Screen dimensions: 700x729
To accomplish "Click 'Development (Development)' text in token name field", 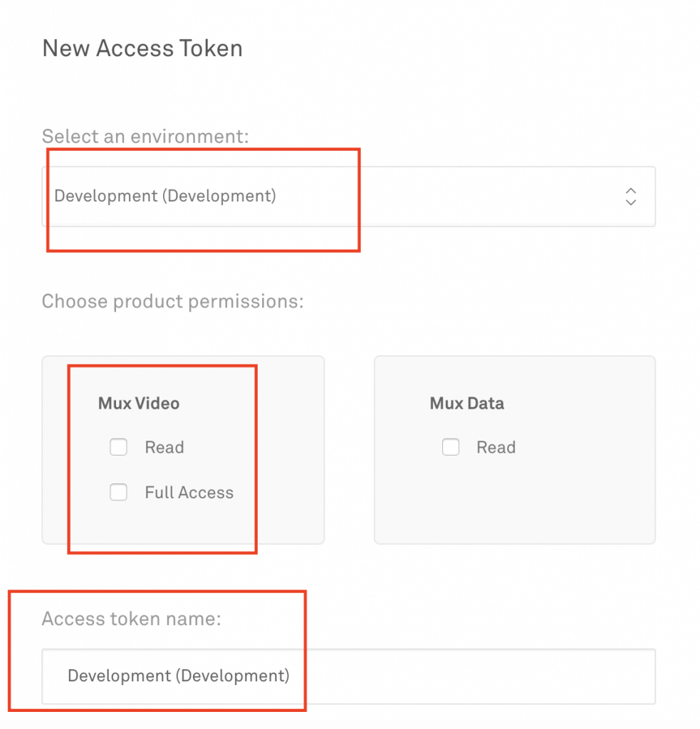I will (x=179, y=676).
